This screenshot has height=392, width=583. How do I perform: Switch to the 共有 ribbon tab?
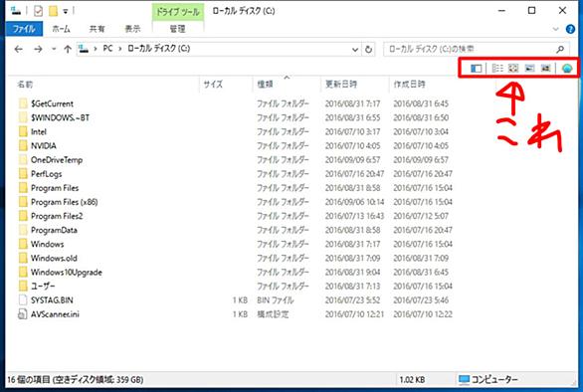point(97,29)
